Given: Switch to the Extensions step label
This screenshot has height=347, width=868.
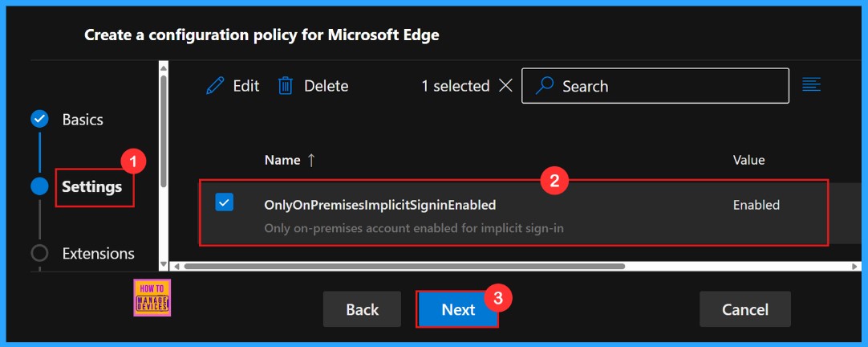Looking at the screenshot, I should click(x=98, y=253).
